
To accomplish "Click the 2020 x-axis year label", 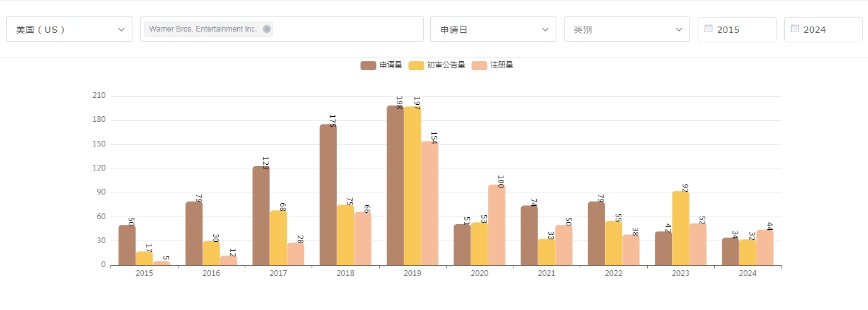I will pyautogui.click(x=479, y=273).
